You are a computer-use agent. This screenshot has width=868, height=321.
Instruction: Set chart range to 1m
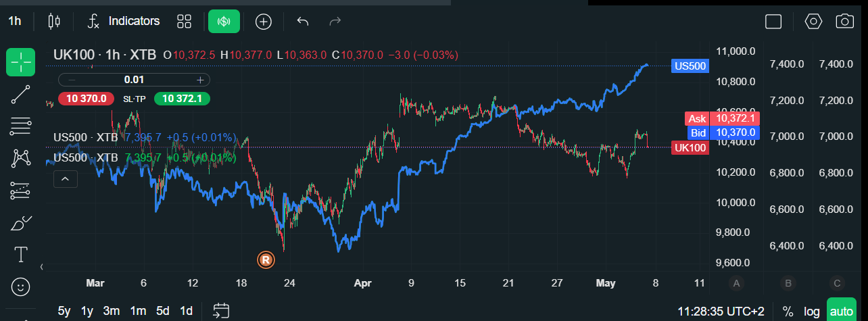[x=138, y=311]
